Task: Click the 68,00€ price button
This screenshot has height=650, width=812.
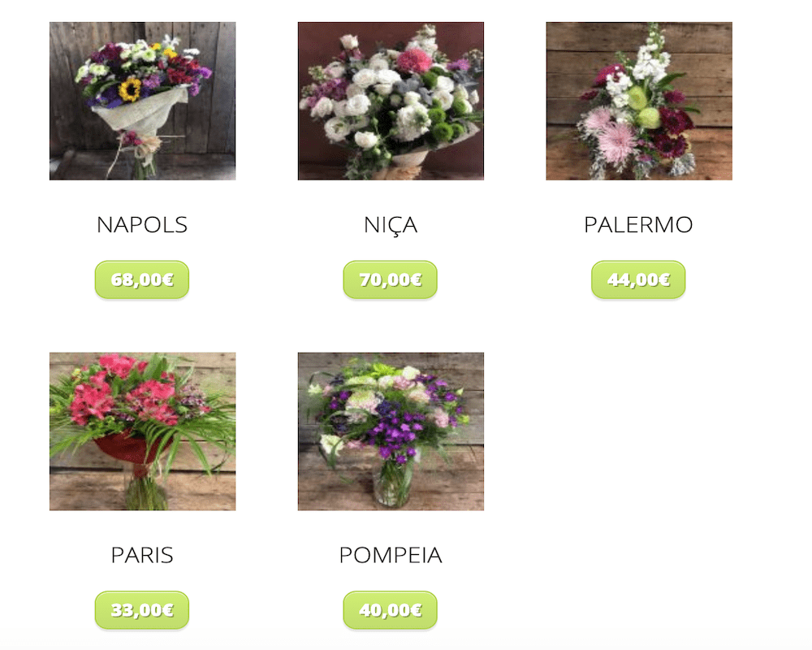Action: (x=142, y=279)
